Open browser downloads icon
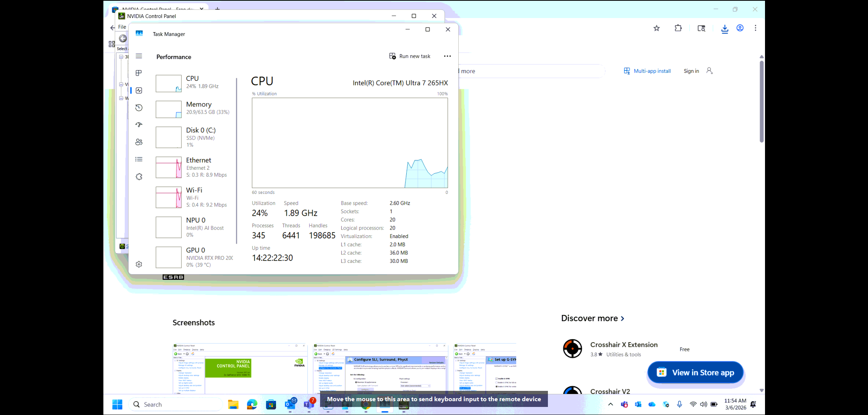 point(724,28)
